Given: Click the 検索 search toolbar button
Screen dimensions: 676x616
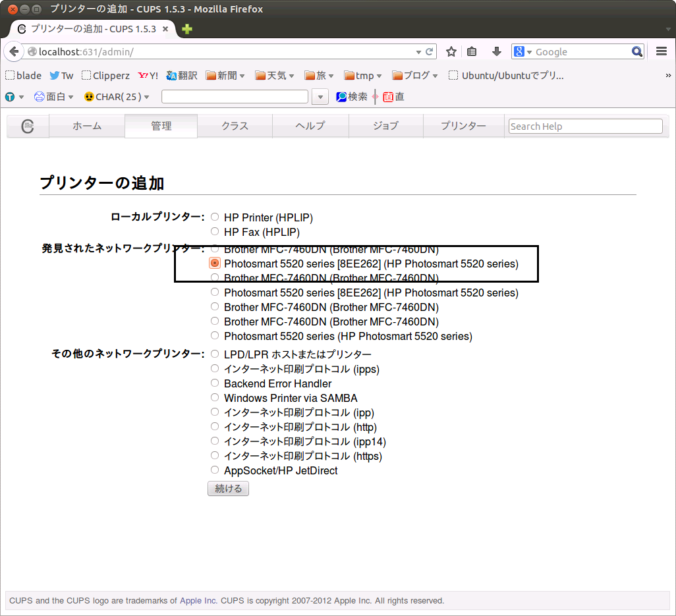Looking at the screenshot, I should (x=352, y=97).
